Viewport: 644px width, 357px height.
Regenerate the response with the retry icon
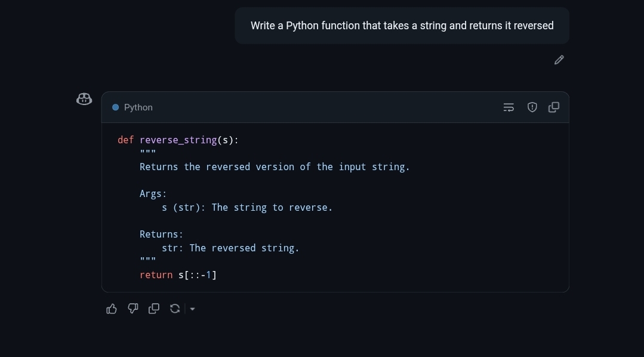[x=175, y=309]
